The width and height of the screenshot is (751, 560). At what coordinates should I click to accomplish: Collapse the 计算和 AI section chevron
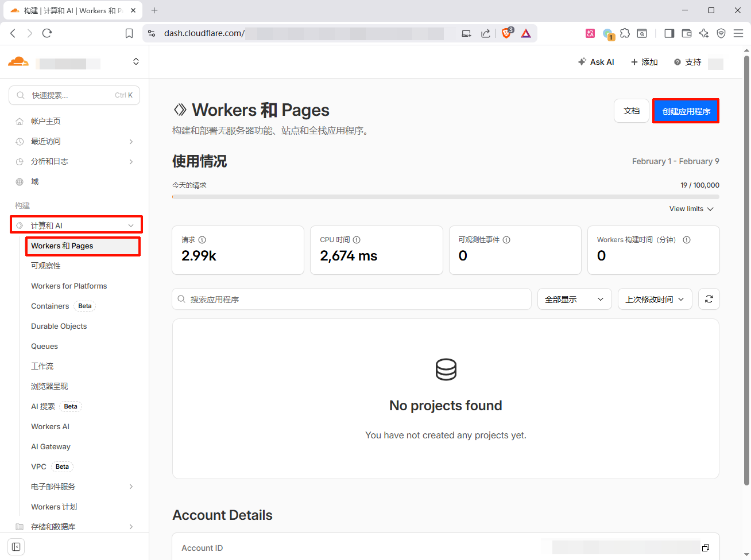click(131, 225)
